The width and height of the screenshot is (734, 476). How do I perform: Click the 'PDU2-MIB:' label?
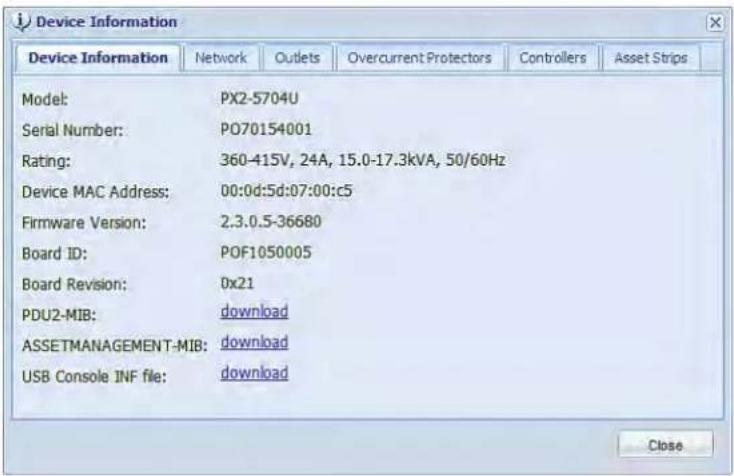[59, 315]
